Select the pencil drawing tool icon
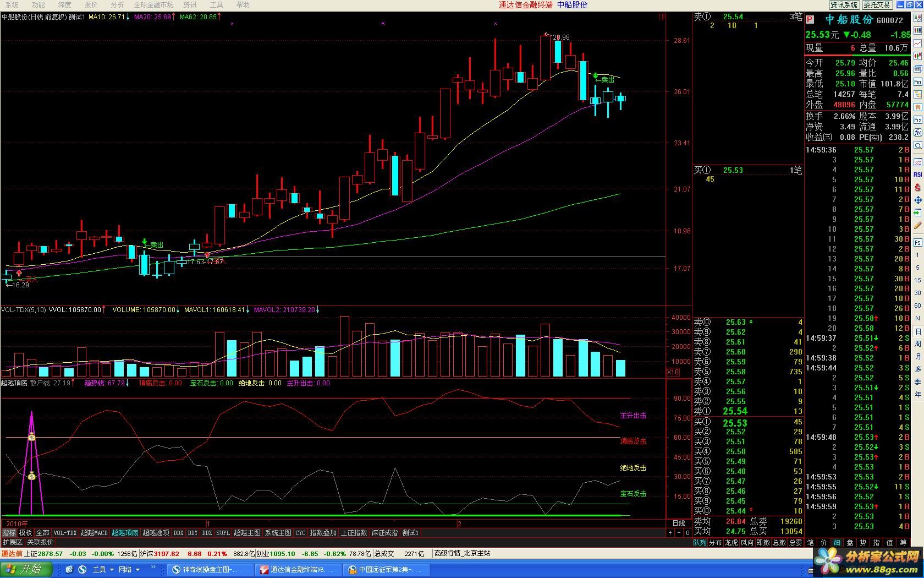This screenshot has width=924, height=578. coord(918,226)
